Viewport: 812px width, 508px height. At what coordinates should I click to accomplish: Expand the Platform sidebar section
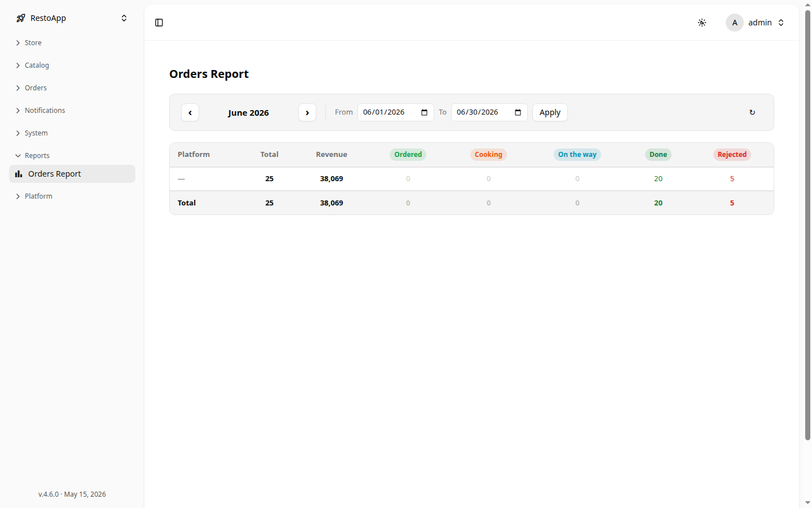pyautogui.click(x=72, y=196)
